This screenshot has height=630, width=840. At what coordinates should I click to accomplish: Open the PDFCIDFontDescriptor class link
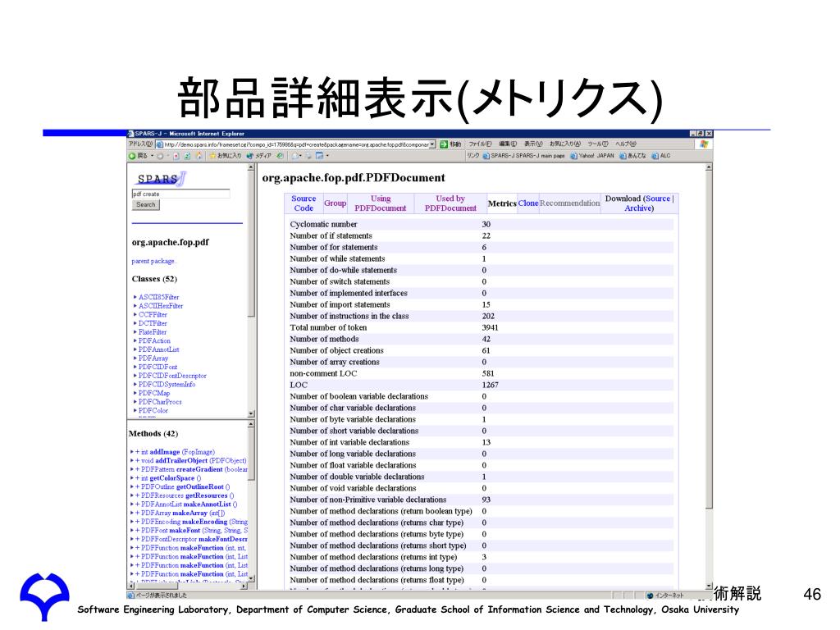point(172,376)
